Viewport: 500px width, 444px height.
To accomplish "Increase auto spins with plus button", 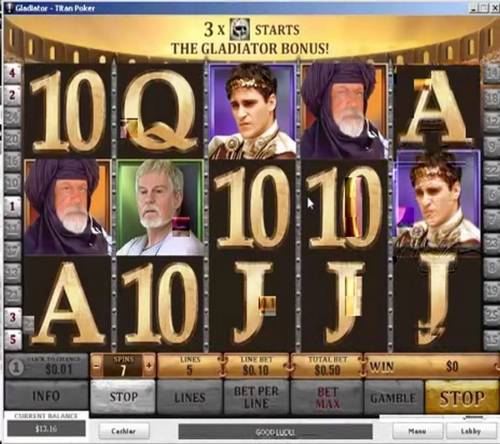I will pos(149,366).
